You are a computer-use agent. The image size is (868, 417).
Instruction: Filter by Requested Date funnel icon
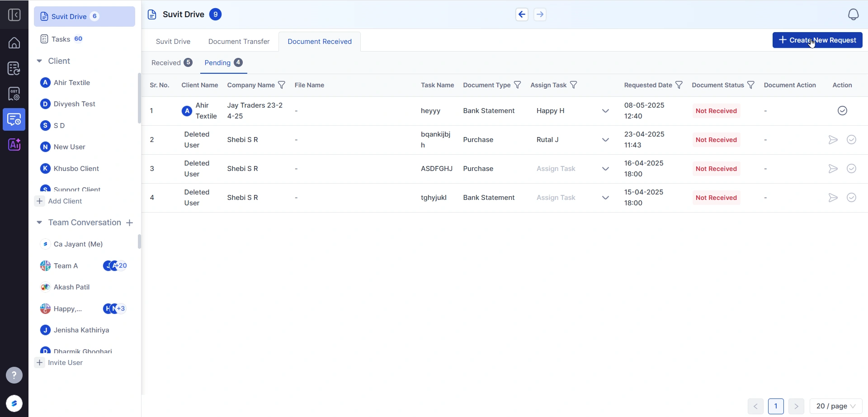point(679,85)
